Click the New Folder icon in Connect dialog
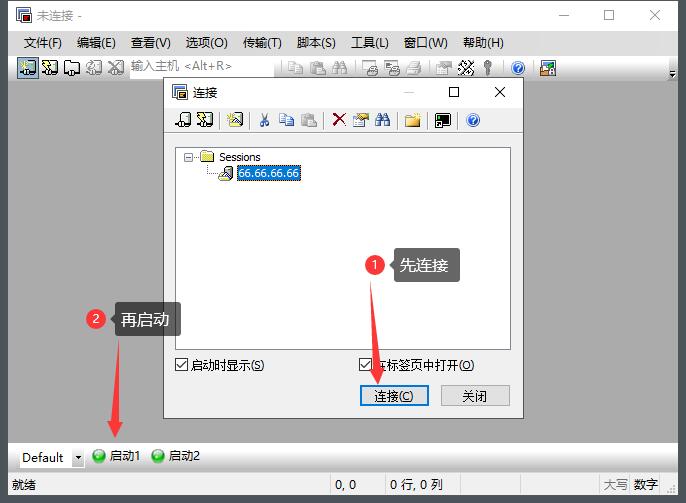Viewport: 686px width, 503px height. (412, 120)
